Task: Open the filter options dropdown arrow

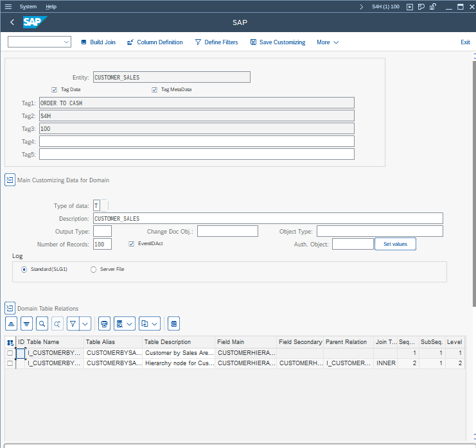Action: point(85,323)
